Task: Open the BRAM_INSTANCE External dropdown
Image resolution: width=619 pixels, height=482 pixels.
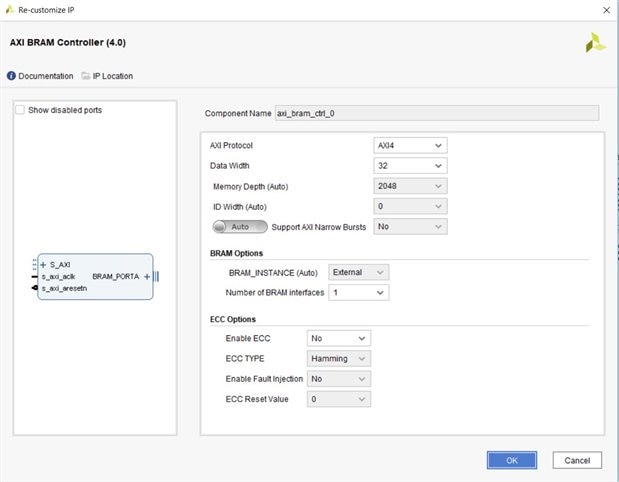Action: pos(360,272)
